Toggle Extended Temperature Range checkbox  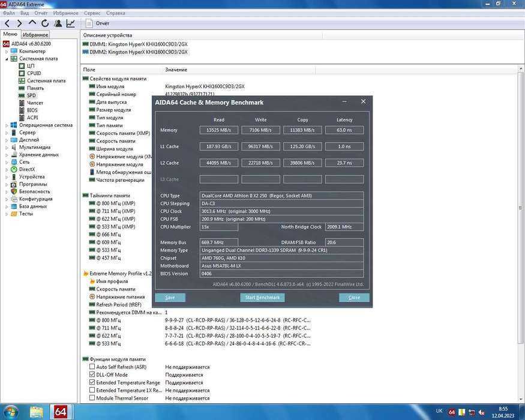click(x=92, y=382)
